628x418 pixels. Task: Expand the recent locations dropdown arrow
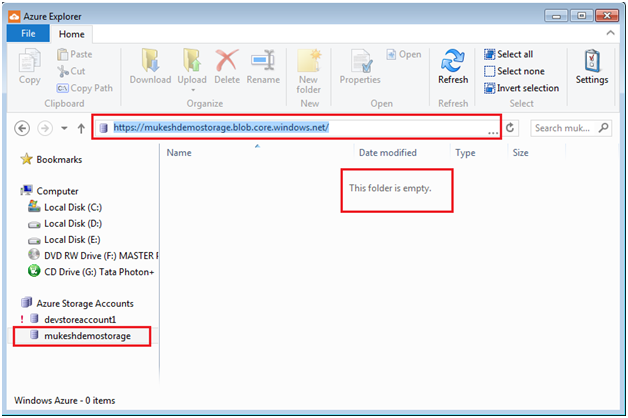click(64, 129)
